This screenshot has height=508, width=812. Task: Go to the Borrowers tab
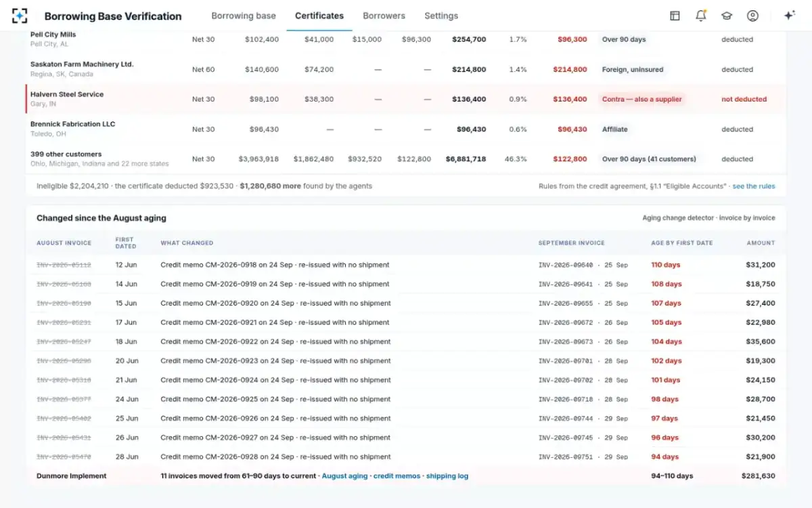click(384, 16)
